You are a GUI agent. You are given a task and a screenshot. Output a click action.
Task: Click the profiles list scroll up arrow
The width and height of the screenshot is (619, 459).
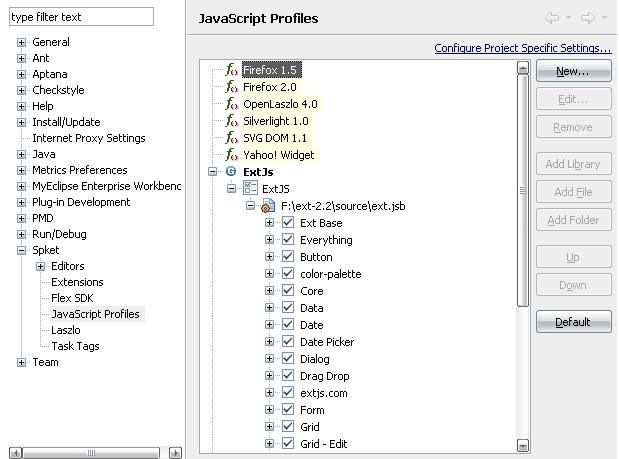point(523,68)
